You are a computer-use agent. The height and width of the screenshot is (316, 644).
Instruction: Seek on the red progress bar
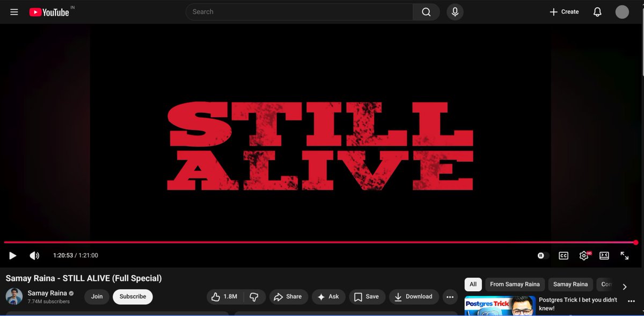[320, 242]
